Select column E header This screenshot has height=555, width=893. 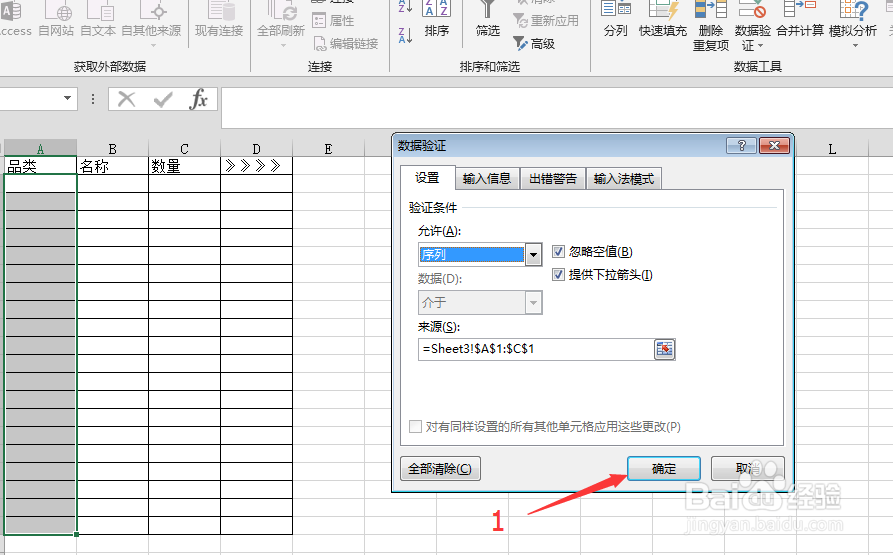328,149
